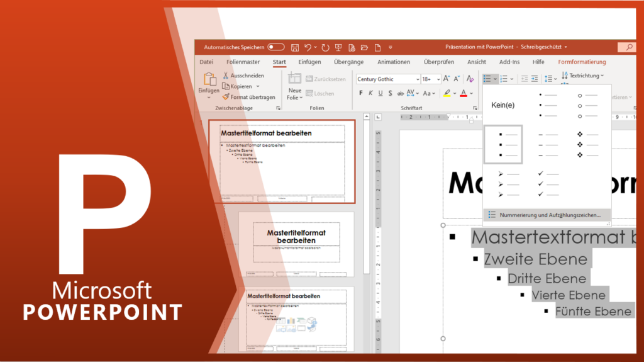Click the character spacing AV icon
The image size is (644, 362).
[411, 93]
